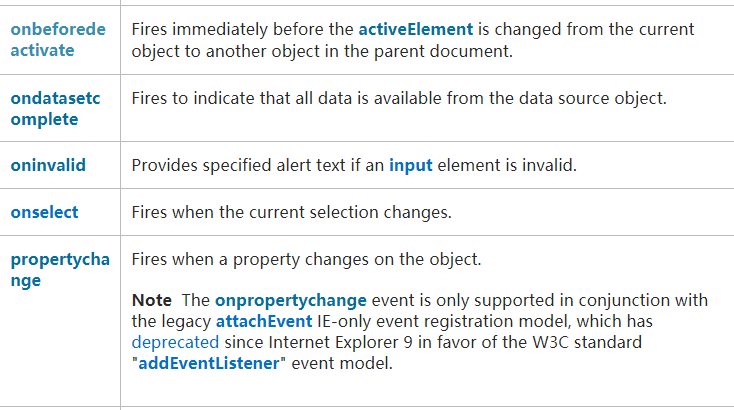Click the 'Provides specified alert text' description
Viewport: 734px width, 410px height.
point(354,166)
